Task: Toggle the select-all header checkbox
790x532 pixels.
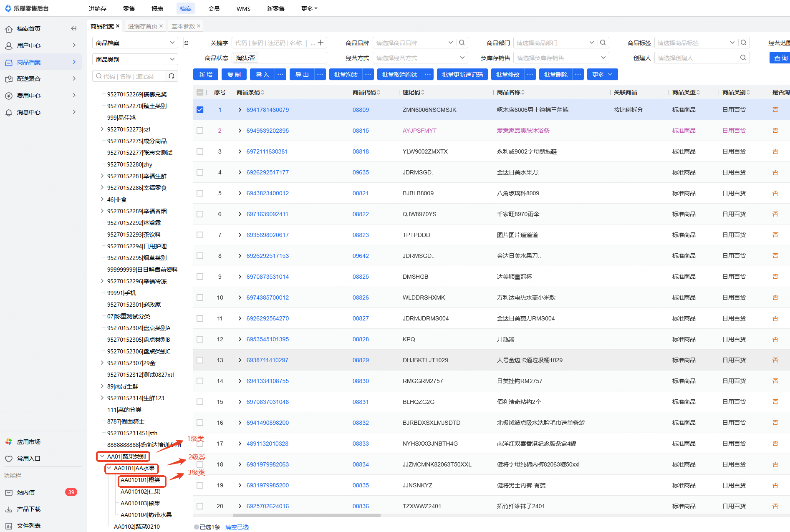Action: 200,92
